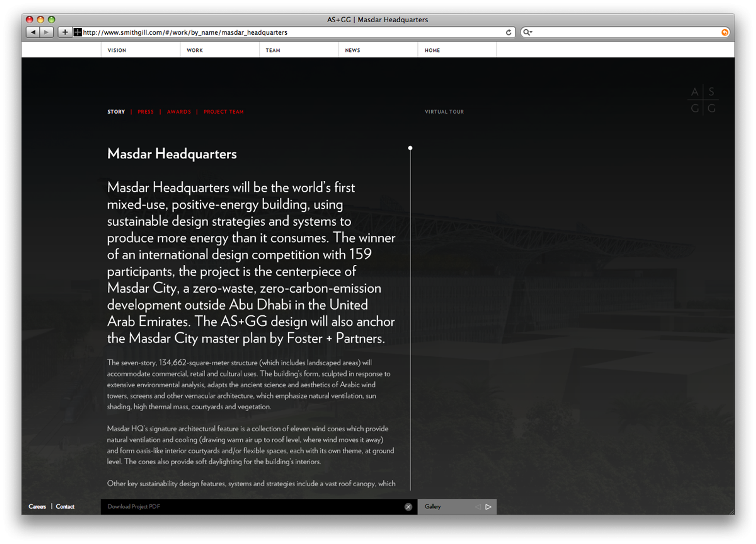Advance gallery with next arrow
This screenshot has width=756, height=544.
[x=488, y=507]
